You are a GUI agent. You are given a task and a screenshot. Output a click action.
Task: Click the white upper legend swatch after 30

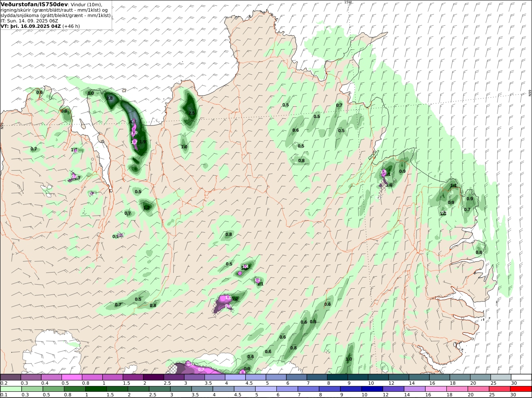(x=522, y=377)
